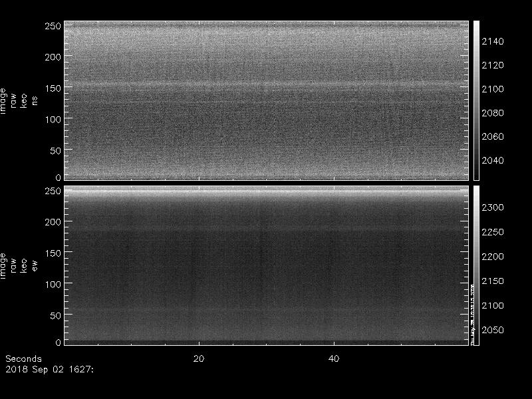The width and height of the screenshot is (532, 399).
Task: Click y-axis tick '0' of ns plot
Action: pyautogui.click(x=59, y=177)
